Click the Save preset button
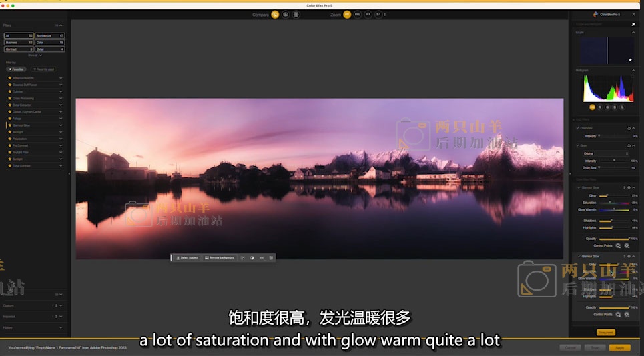This screenshot has width=644, height=356. point(605,332)
